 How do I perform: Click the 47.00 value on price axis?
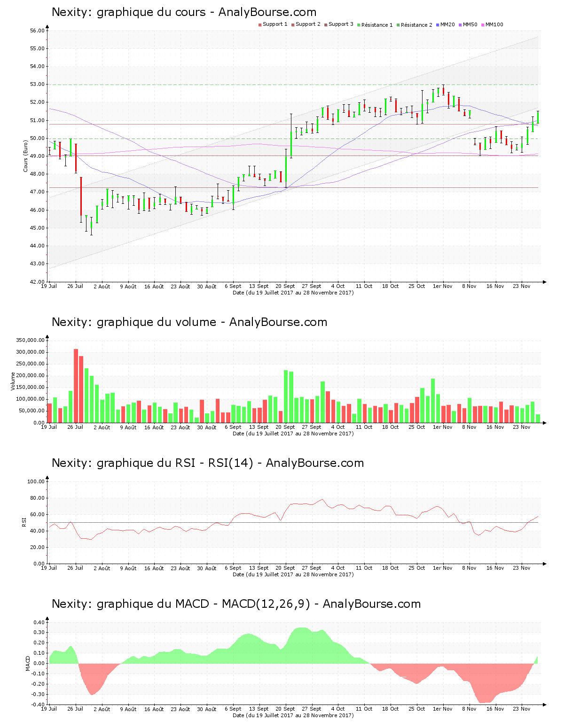37,192
